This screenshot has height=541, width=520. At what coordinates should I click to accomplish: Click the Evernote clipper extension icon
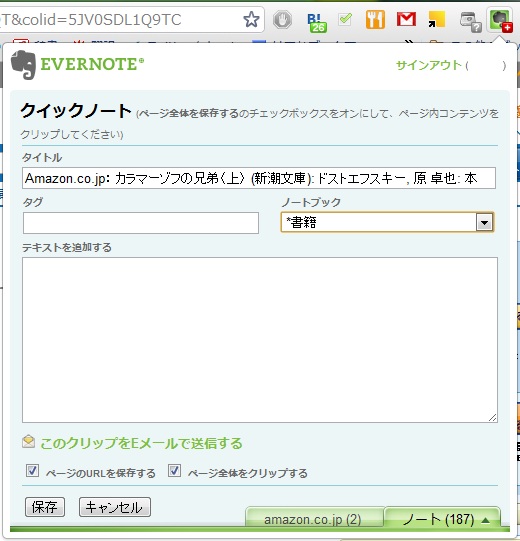(x=500, y=20)
